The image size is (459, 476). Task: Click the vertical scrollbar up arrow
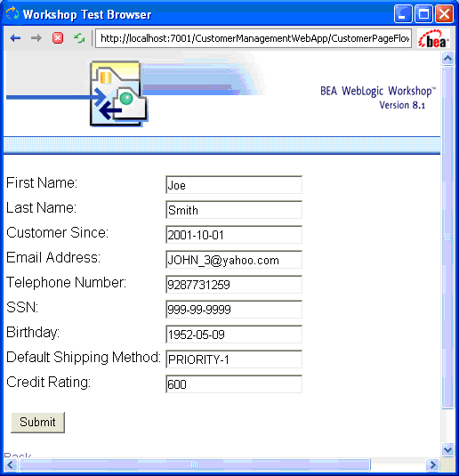[448, 58]
